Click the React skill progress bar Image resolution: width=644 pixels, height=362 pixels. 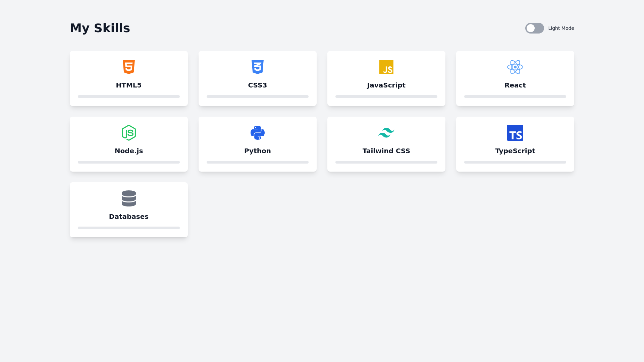[x=515, y=97]
